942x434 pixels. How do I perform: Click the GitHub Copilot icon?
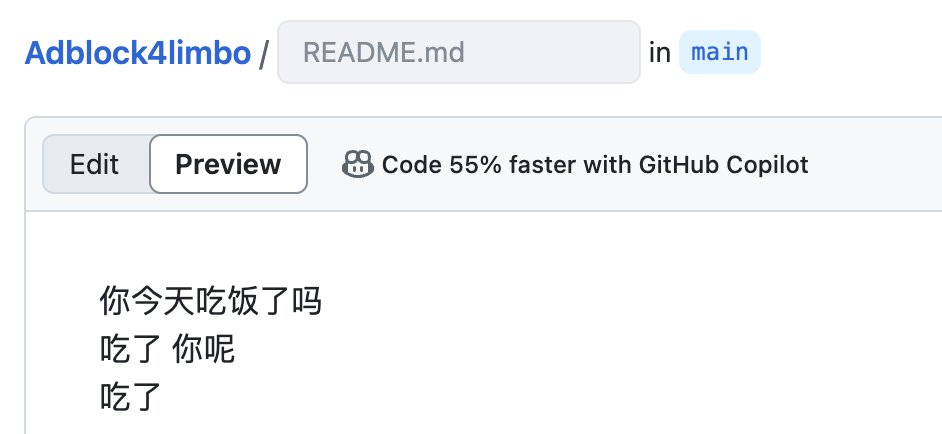pyautogui.click(x=357, y=164)
